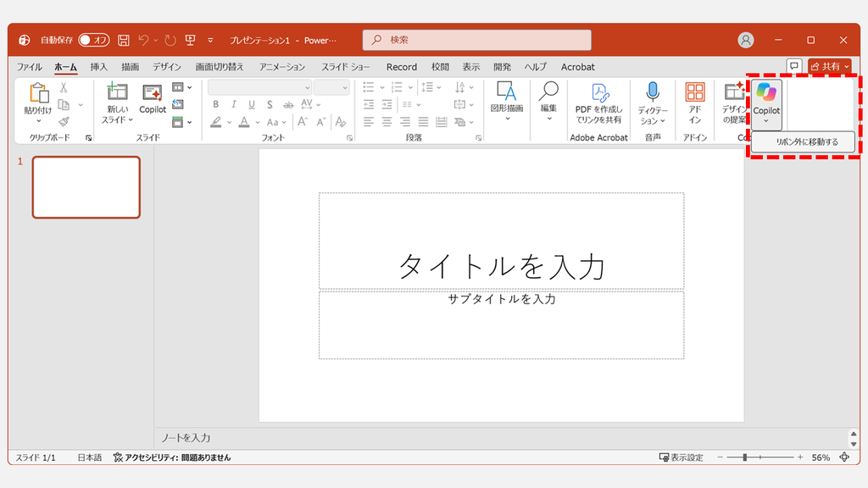Click the Save icon in title bar
Image resolution: width=868 pixels, height=488 pixels.
[x=124, y=40]
